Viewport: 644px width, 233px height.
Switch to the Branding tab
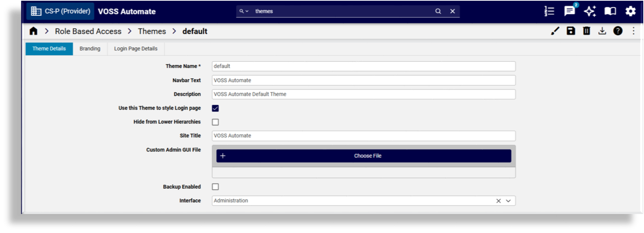pos(90,49)
